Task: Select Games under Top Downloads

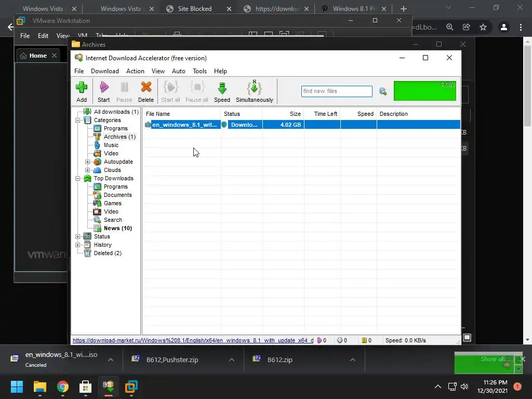Action: tap(112, 203)
